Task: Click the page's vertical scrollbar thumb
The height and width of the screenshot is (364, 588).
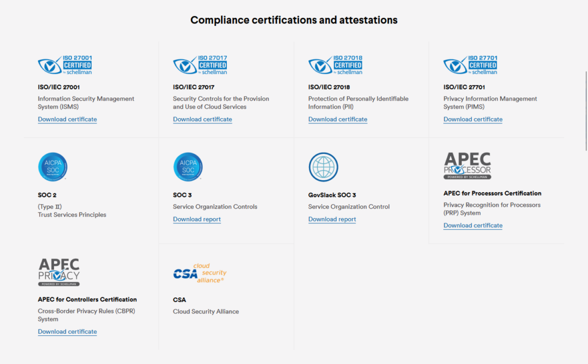Action: tap(586, 111)
